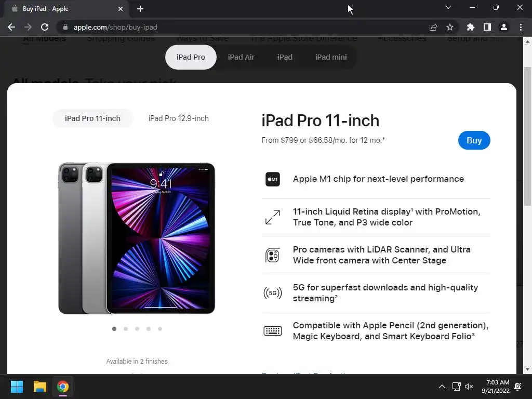Choose iPad Pro 12.9-inch tab

click(179, 118)
